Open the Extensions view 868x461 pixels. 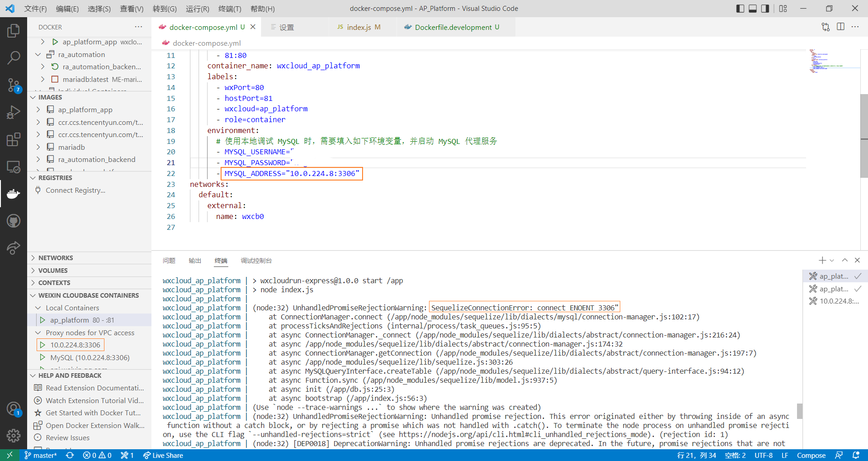(x=14, y=139)
